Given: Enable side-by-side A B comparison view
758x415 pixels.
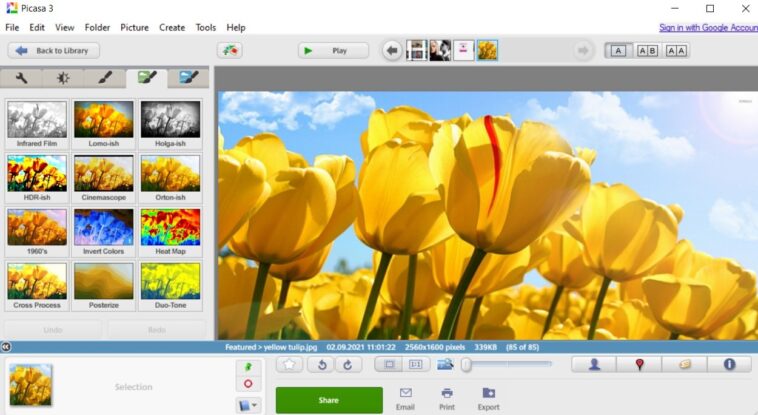Looking at the screenshot, I should tap(647, 50).
